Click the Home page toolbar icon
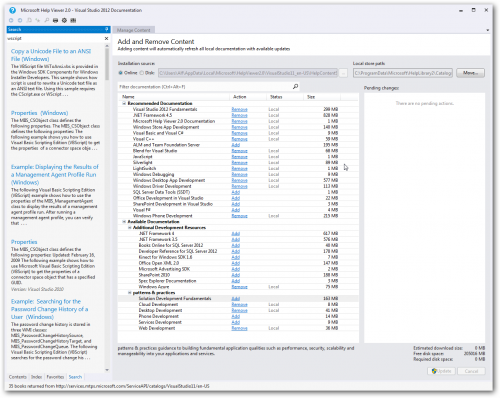500x398 pixels. tap(29, 20)
